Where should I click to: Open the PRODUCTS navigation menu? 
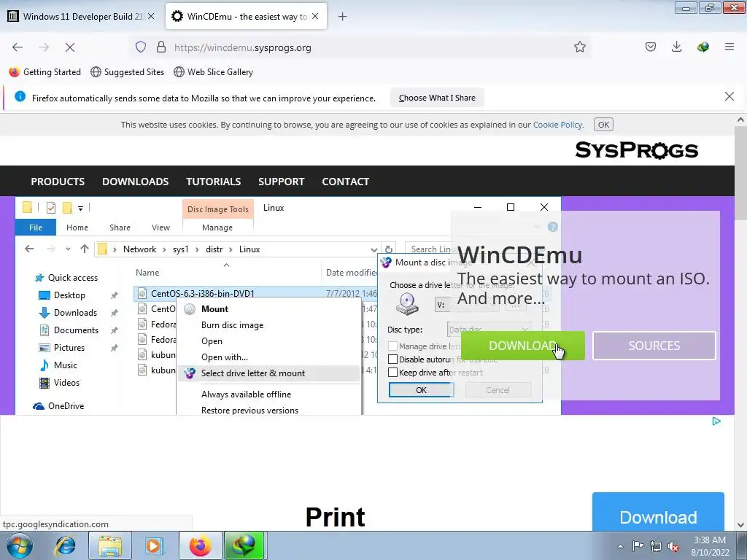[x=58, y=182]
